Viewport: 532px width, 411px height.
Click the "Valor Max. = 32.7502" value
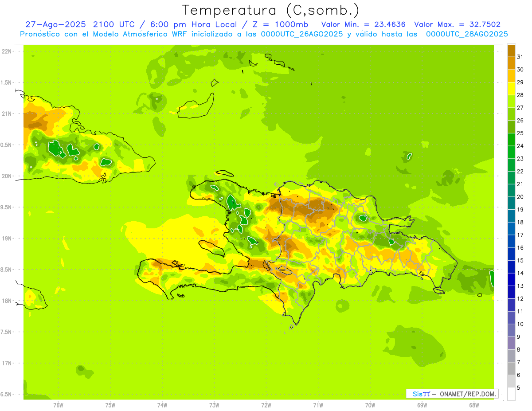[x=458, y=24]
